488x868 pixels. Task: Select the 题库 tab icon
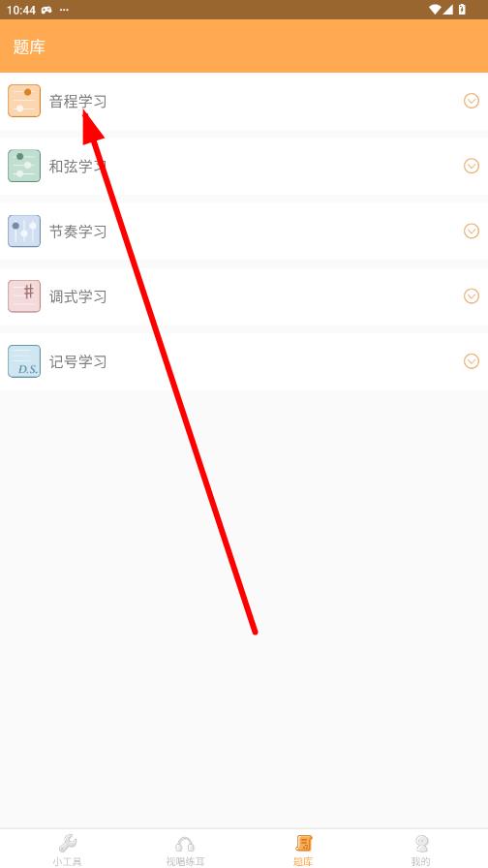[303, 844]
